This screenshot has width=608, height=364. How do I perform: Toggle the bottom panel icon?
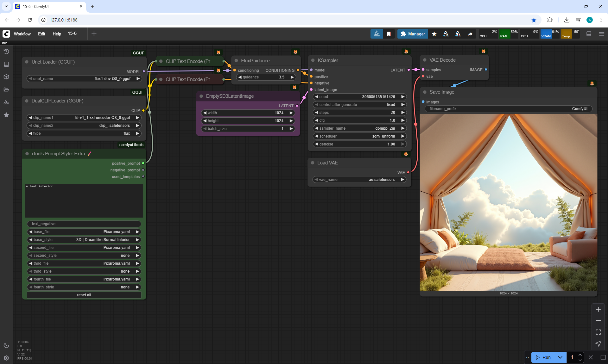589,34
